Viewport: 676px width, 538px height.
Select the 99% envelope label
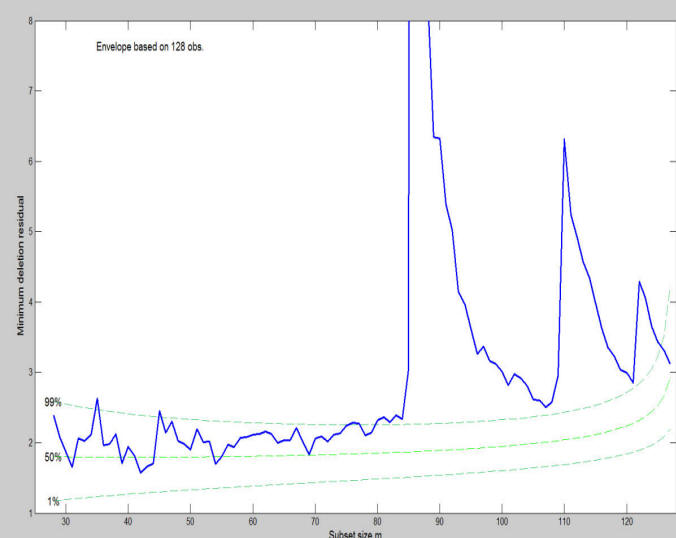coord(53,402)
